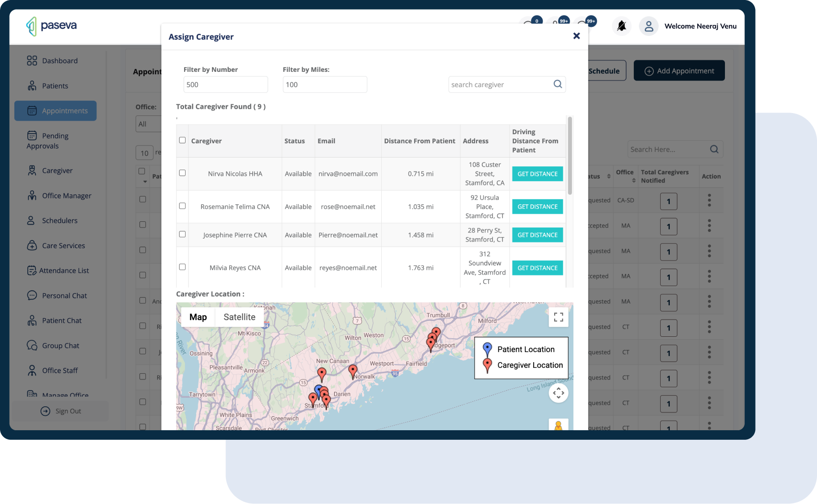Click the Welcome Neeraj Venu text

(700, 26)
